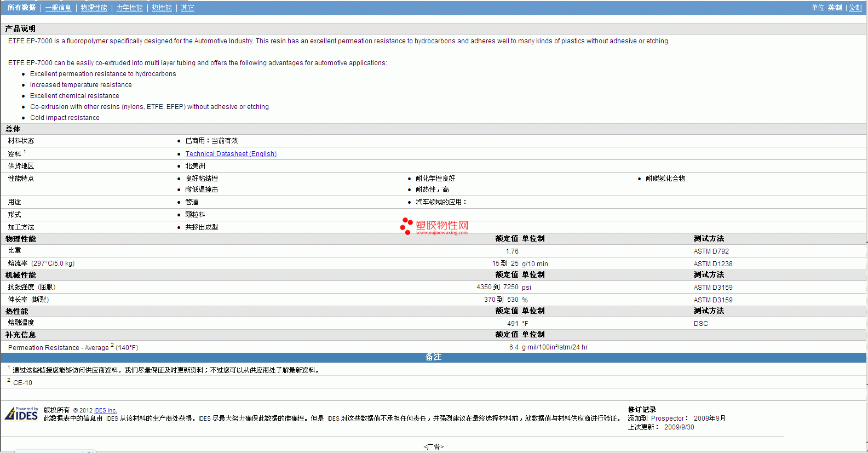868x453 pixels.
Task: Select the 1.76 specific gravity value
Action: click(x=511, y=251)
